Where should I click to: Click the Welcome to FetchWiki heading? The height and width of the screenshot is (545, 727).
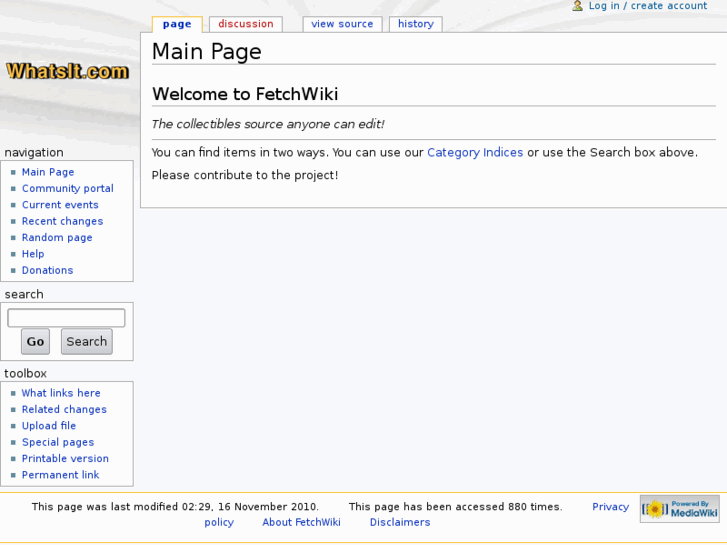(245, 94)
